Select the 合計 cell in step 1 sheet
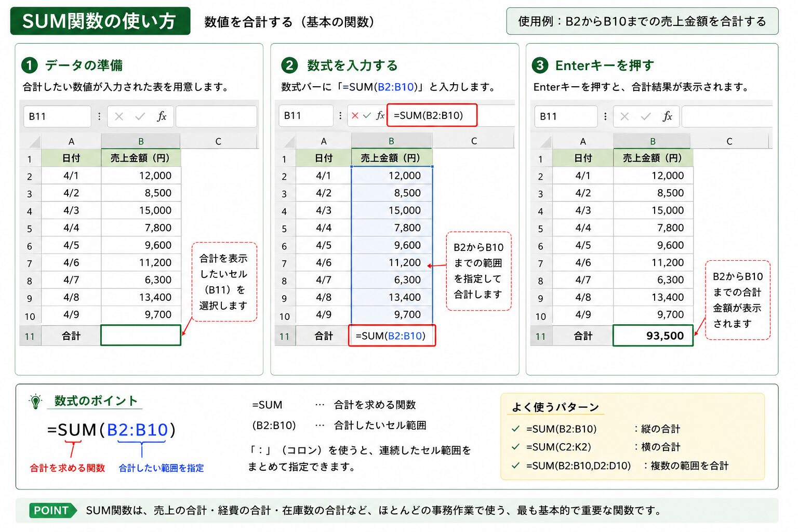This screenshot has height=532, width=798. click(x=71, y=336)
